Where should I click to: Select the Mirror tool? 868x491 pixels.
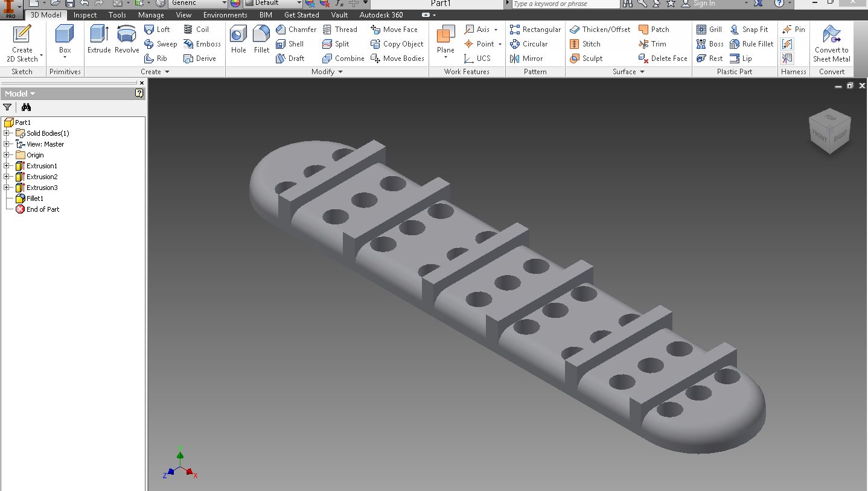526,59
